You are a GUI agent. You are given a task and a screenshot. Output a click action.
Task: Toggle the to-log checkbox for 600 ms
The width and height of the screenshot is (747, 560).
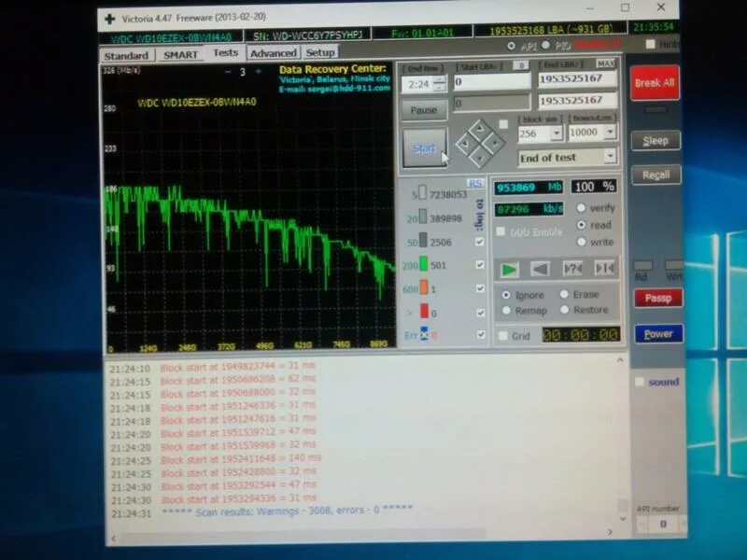click(480, 288)
